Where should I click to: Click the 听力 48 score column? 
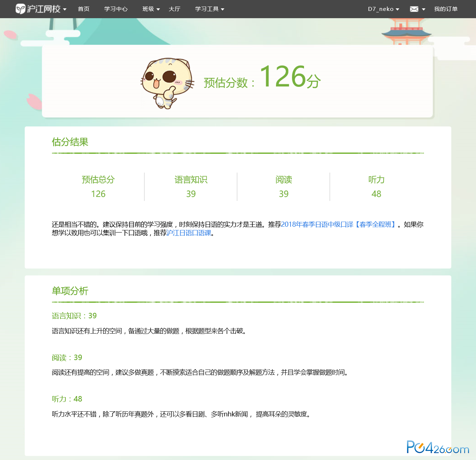(x=376, y=187)
